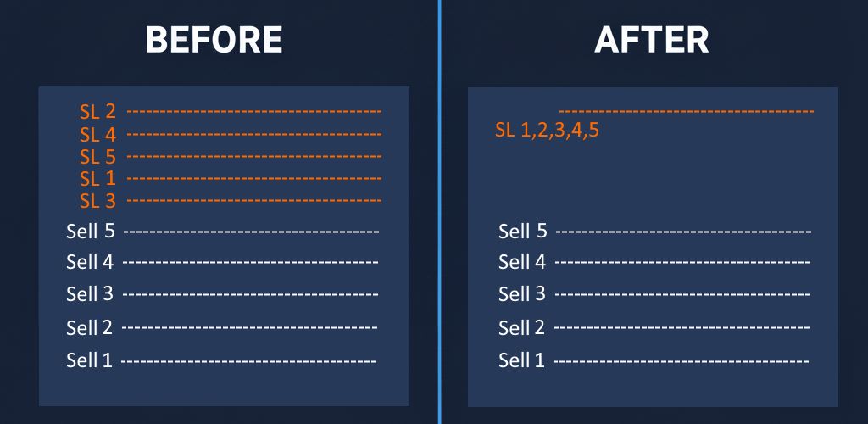Choose Sell 3 in the AFTER panel
The width and height of the screenshot is (868, 424).
coord(522,294)
